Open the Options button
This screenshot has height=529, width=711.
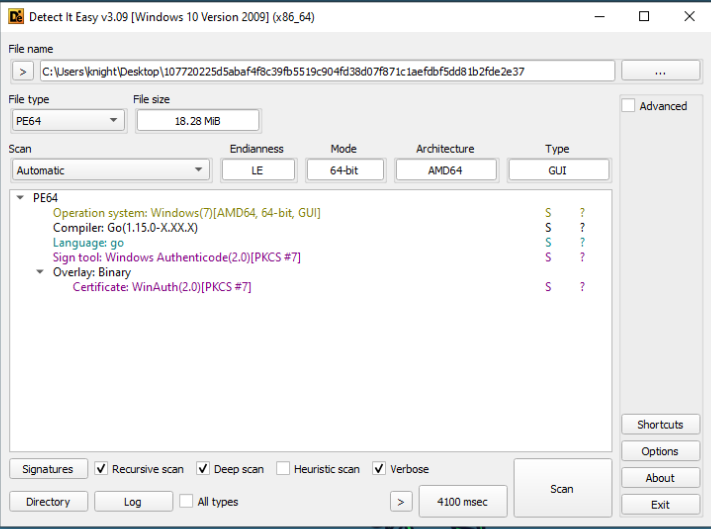[x=660, y=451]
